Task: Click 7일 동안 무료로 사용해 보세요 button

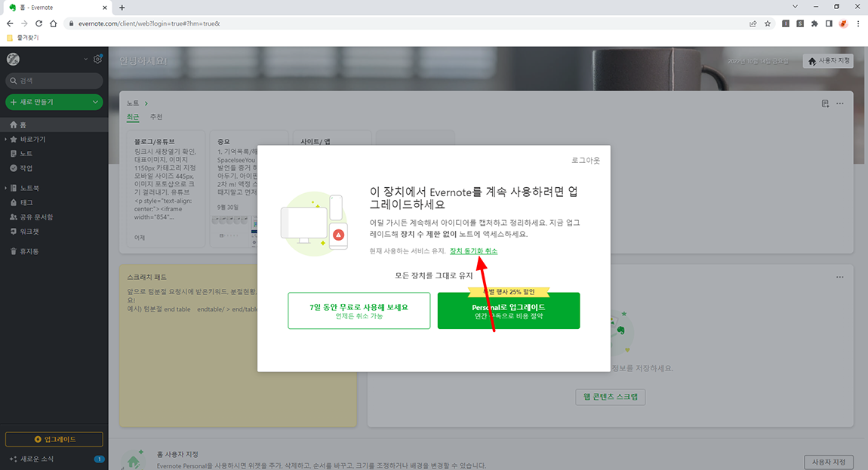Action: tap(359, 311)
